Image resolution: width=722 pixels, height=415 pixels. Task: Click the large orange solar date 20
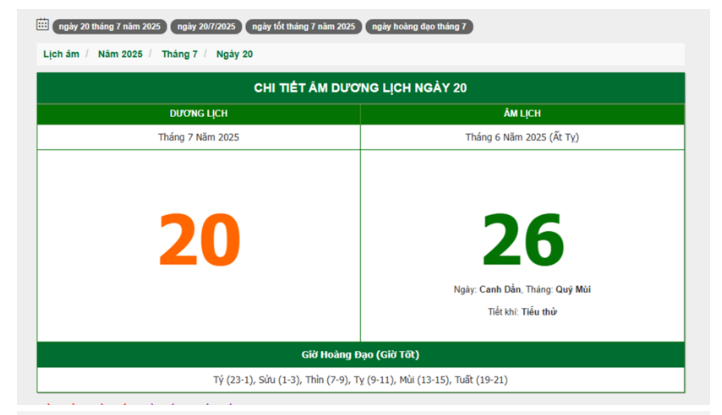[199, 241]
